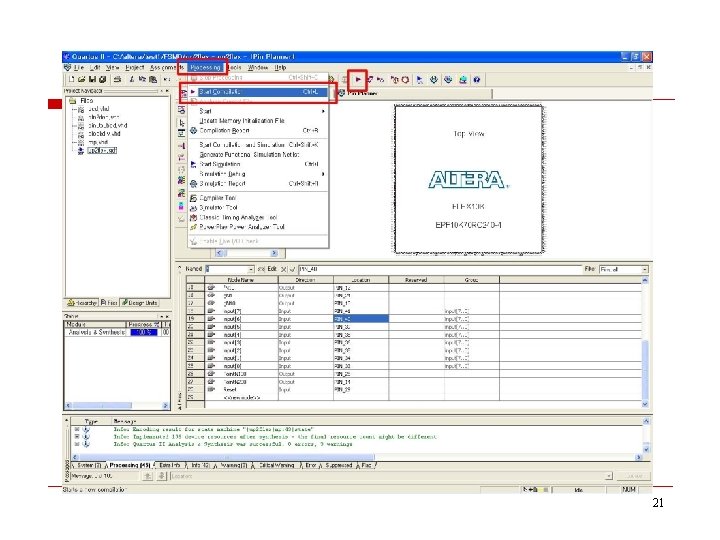720x540 pixels.
Task: Click the Save toolbar icon
Action: pyautogui.click(x=92, y=79)
